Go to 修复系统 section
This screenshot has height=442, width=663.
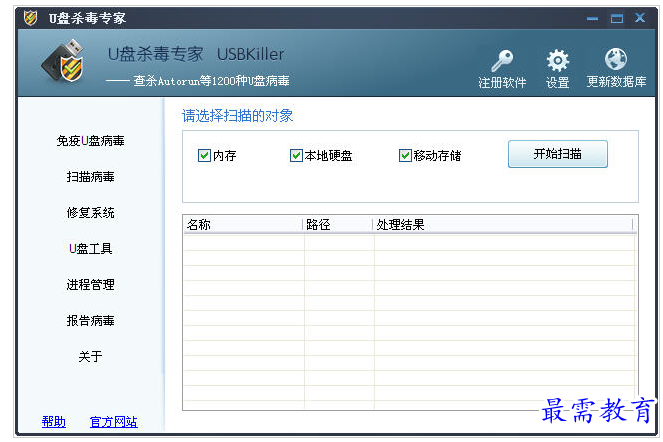point(90,213)
